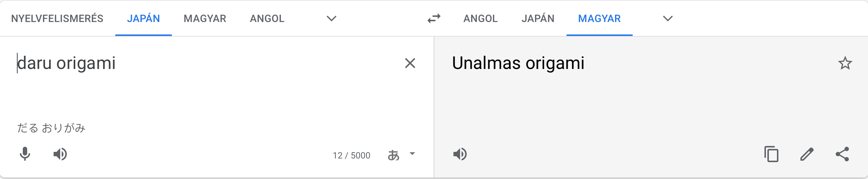Copy the translation to clipboard
Screen dimensions: 868x179
coord(771,154)
